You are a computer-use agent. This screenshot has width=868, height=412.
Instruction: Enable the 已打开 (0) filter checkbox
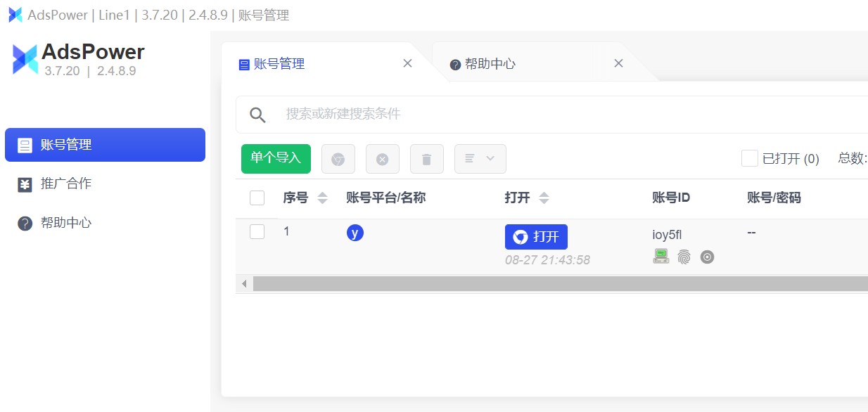pyautogui.click(x=749, y=159)
